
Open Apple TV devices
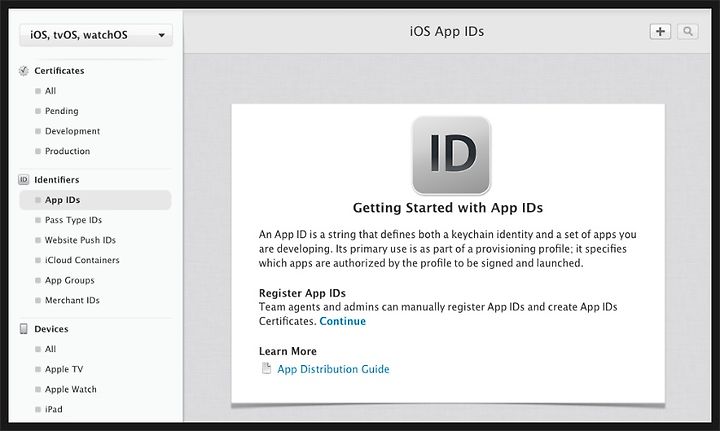[64, 369]
